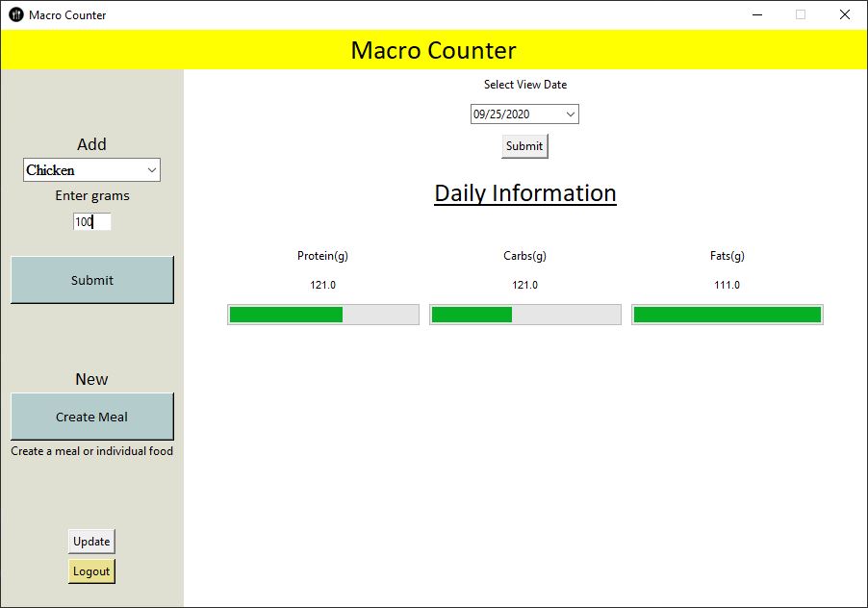Click the Select View Date label
This screenshot has width=868, height=608.
524,85
